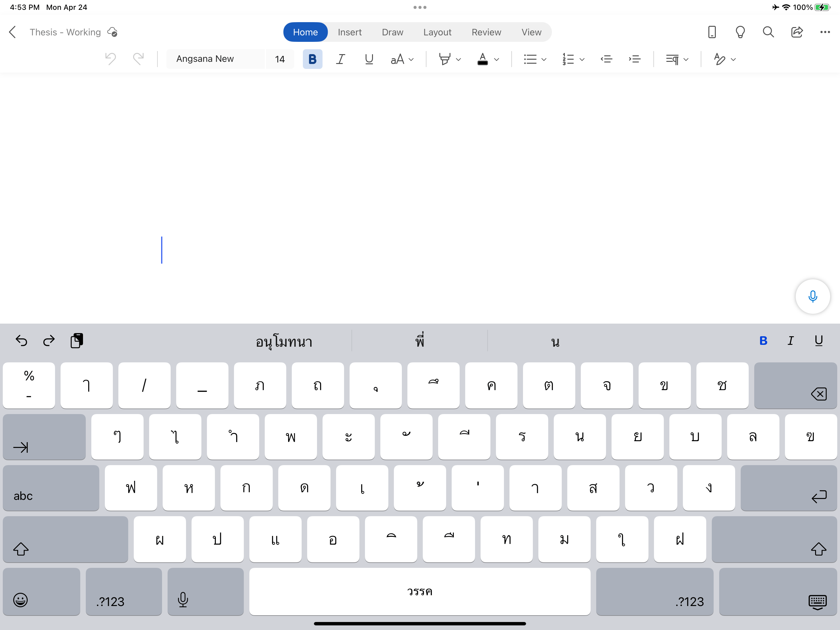
Task: Toggle Bold in the Home ribbon
Action: 312,59
